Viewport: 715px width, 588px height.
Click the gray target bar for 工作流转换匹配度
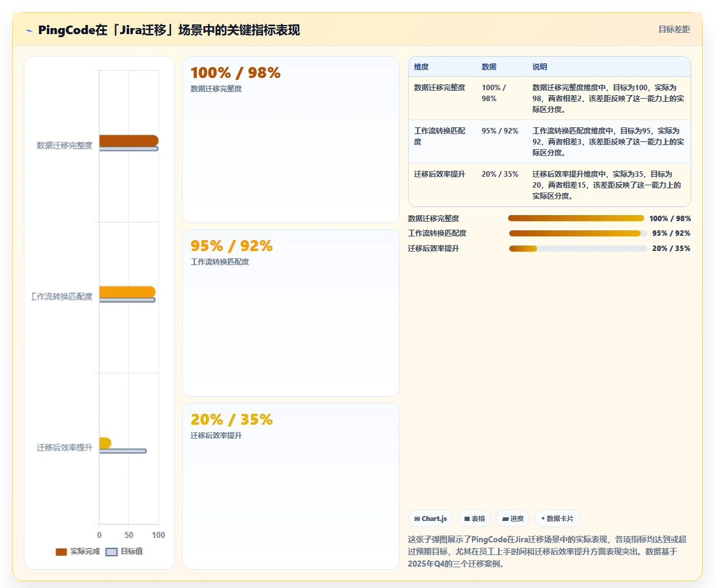click(x=127, y=300)
